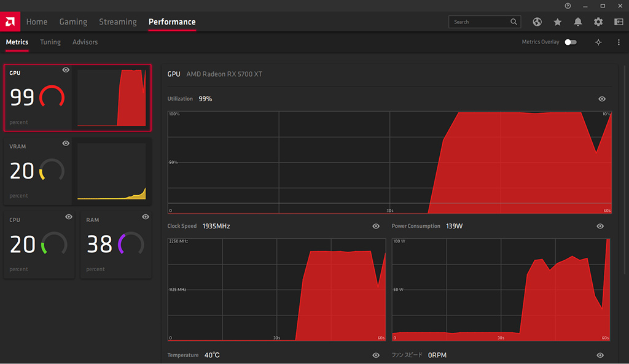
Task: Open the Streaming tab
Action: click(x=117, y=21)
